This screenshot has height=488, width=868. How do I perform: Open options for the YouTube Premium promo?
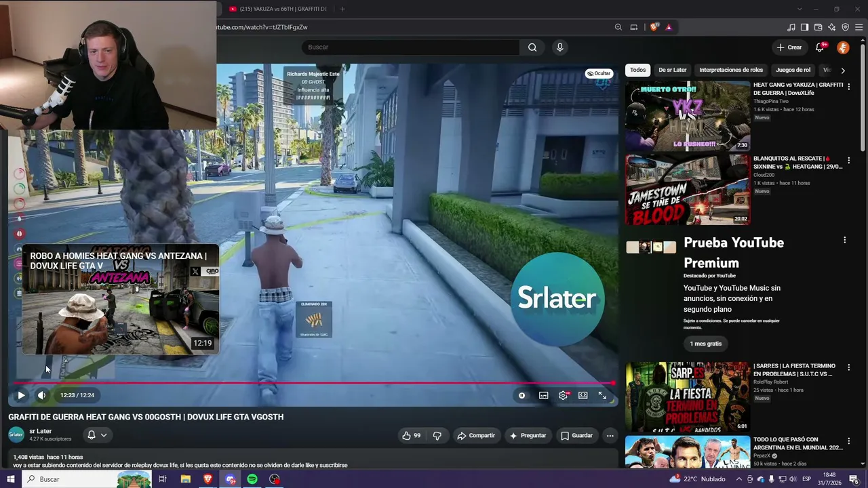click(x=844, y=240)
